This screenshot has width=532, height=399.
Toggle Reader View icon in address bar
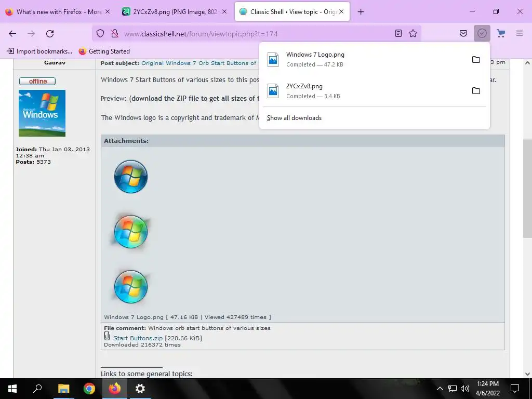(x=398, y=33)
